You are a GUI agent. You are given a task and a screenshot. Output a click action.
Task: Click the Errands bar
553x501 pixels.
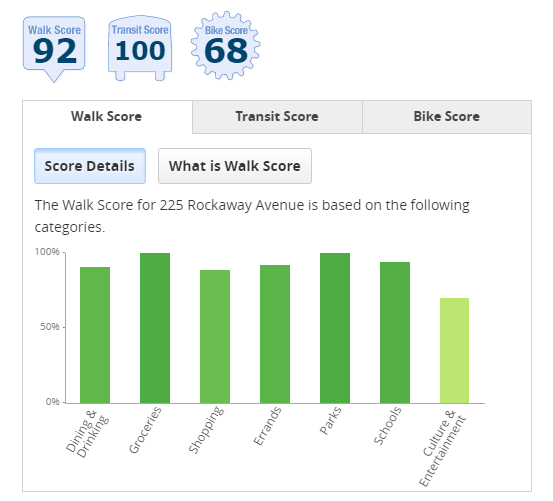tap(275, 334)
